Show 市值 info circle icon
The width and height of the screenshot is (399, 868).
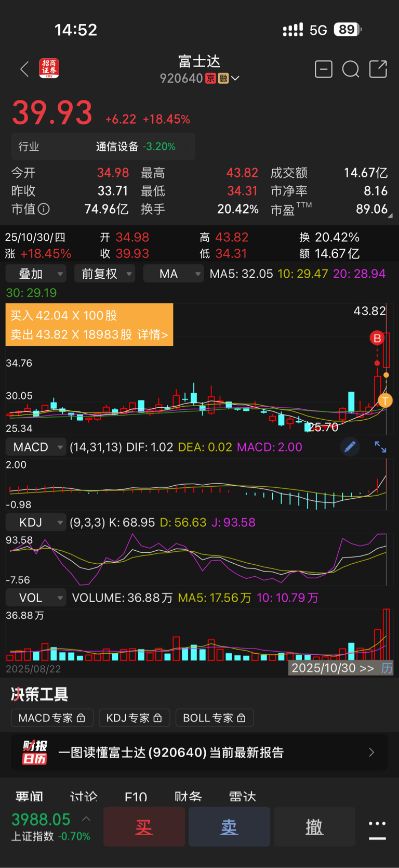point(44,209)
